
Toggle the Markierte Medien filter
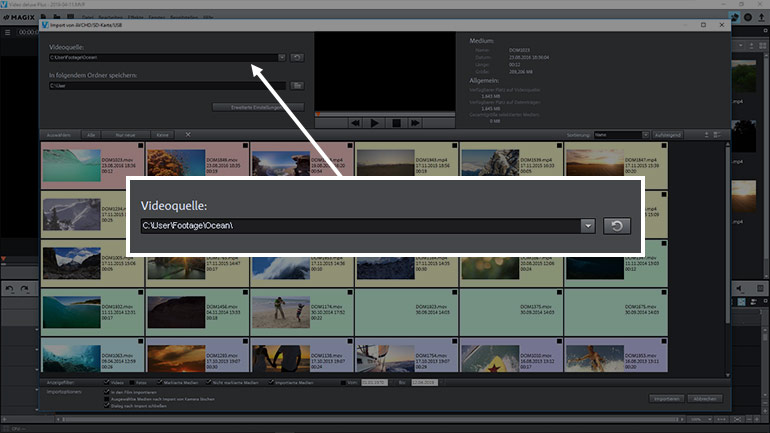(160, 382)
